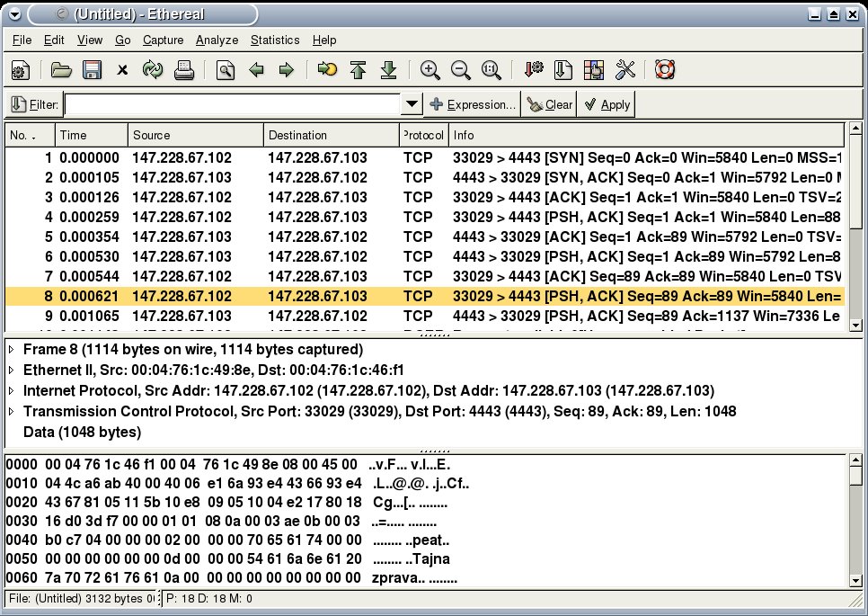868x616 pixels.
Task: Open the capture filters toolbar icon
Action: tap(534, 70)
